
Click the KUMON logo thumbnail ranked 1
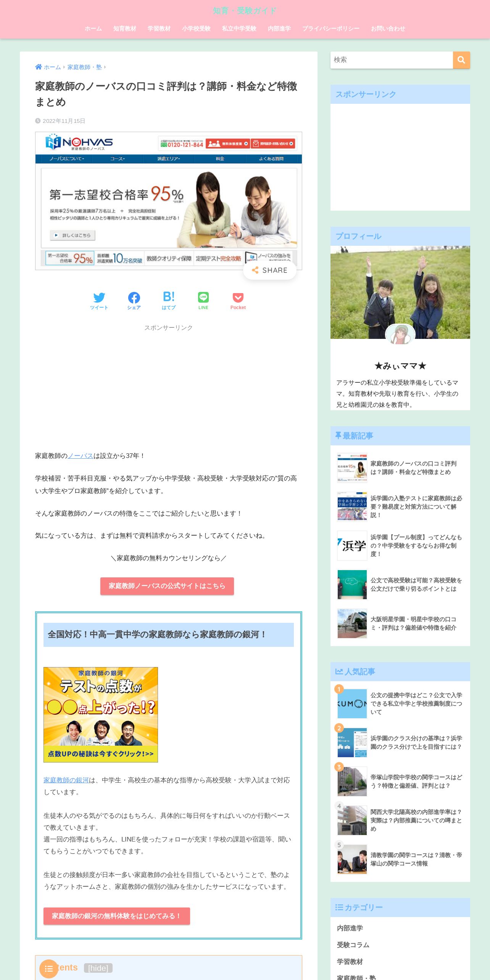pyautogui.click(x=352, y=704)
